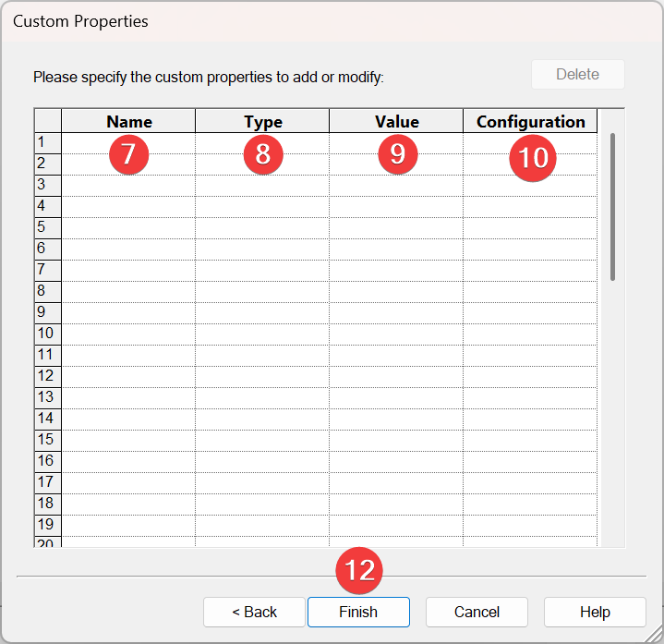This screenshot has width=664, height=644.
Task: Click the Name cell in row 12
Action: (128, 377)
